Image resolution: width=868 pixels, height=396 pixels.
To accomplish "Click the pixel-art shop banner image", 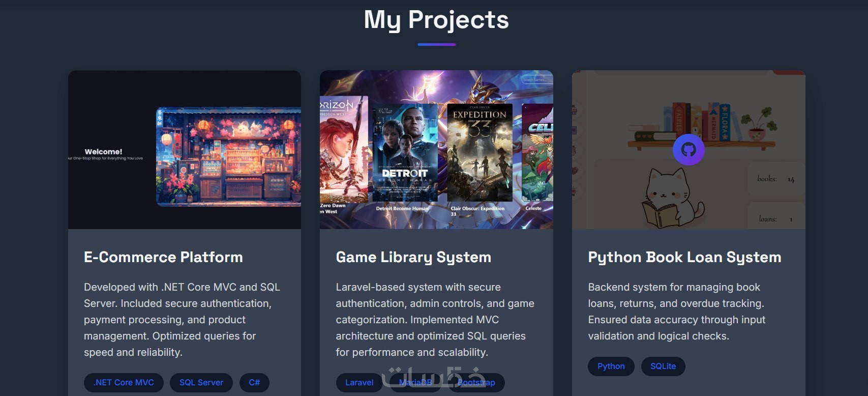I will point(228,157).
